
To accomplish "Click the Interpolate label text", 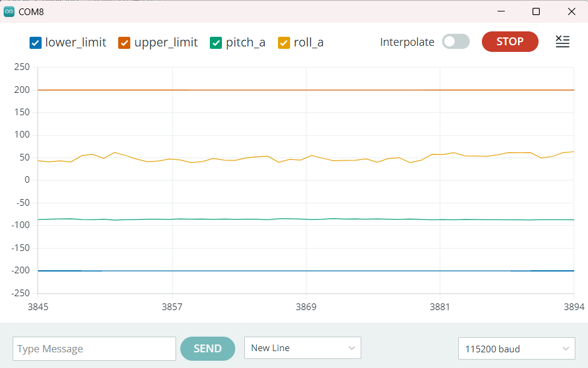I will [407, 42].
